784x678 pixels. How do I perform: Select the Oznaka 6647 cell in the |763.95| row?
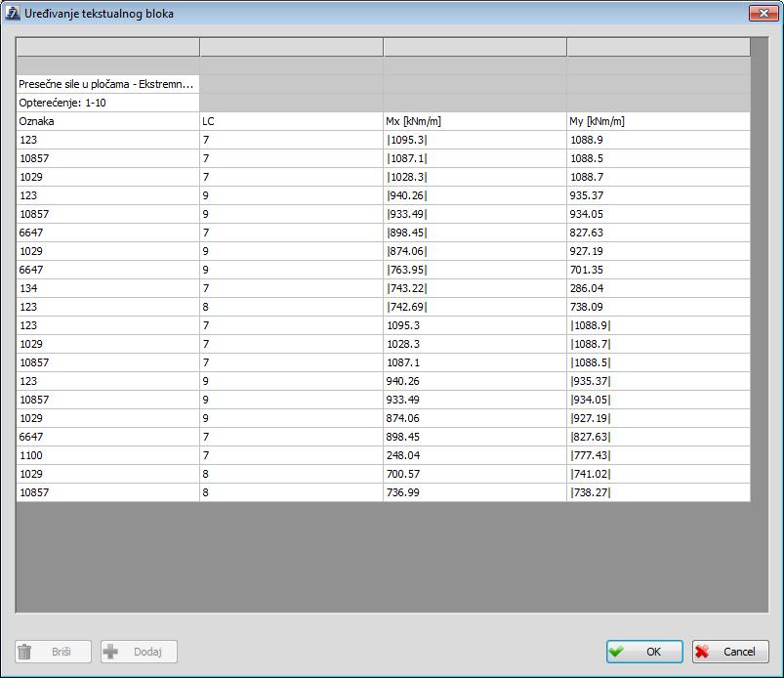click(x=108, y=270)
